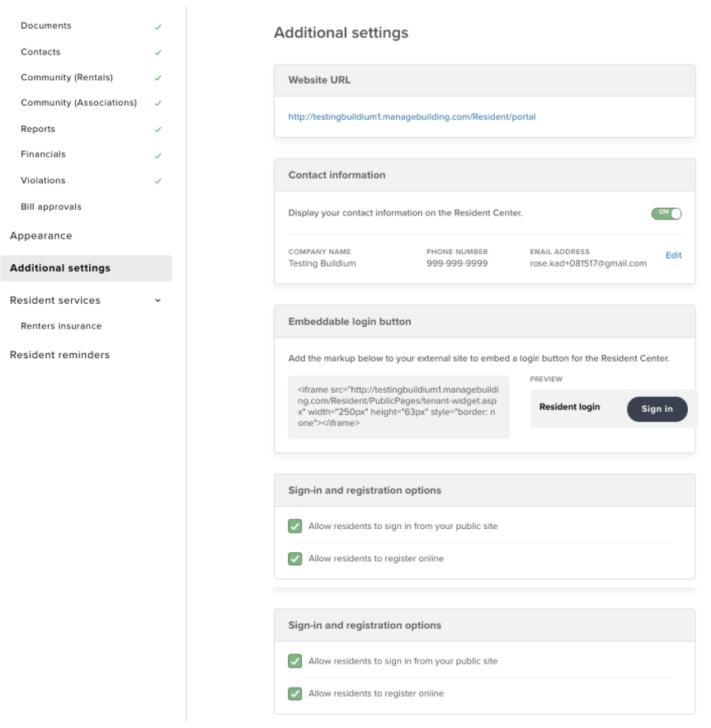This screenshot has height=728, width=711.
Task: Open Renters insurance under Resident services
Action: tap(61, 326)
